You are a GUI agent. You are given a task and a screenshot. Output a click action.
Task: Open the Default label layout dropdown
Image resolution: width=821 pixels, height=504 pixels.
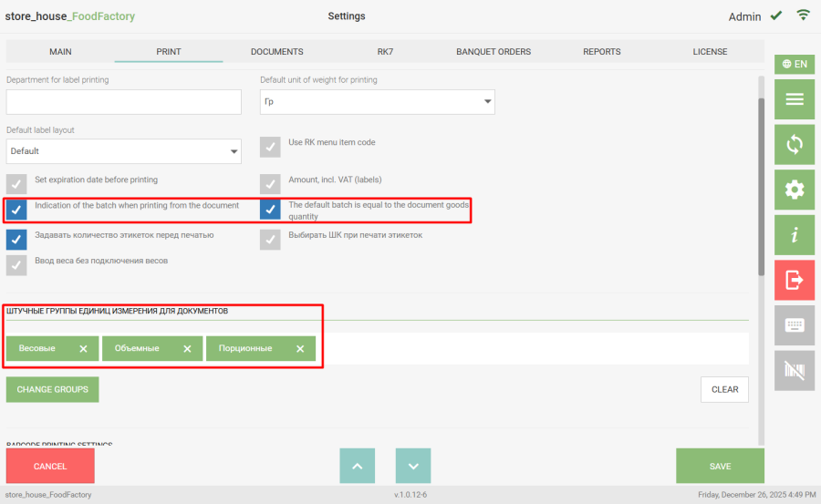click(x=123, y=151)
